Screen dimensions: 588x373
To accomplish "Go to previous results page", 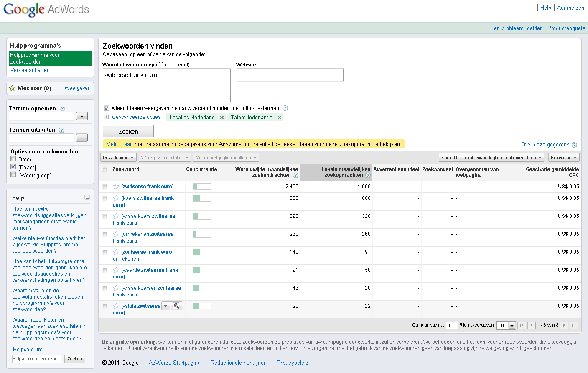I will [532, 325].
